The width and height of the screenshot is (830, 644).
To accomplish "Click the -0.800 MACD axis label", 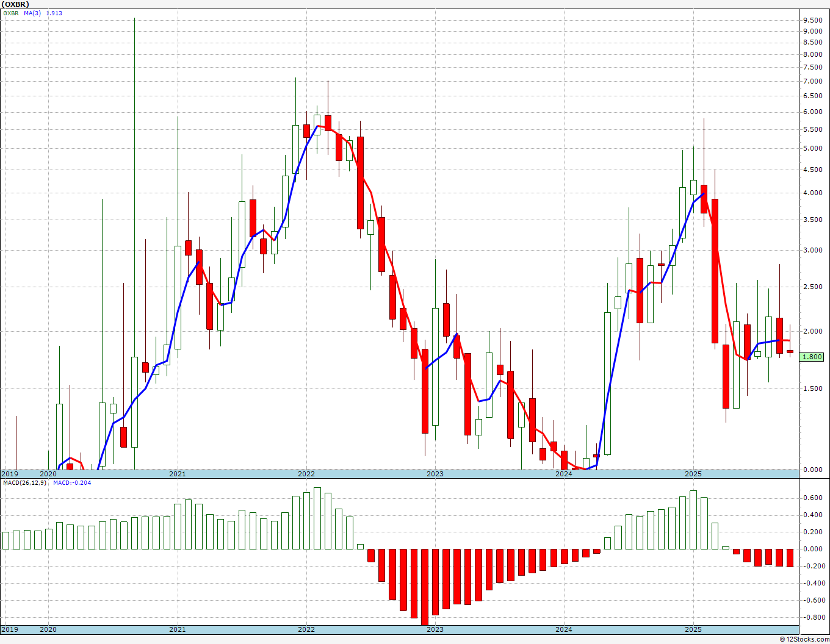I will coord(811,617).
